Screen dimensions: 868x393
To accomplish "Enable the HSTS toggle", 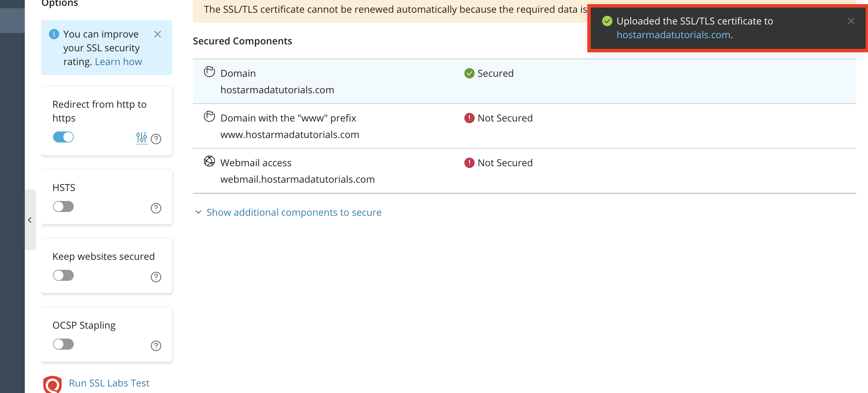I will coord(63,206).
